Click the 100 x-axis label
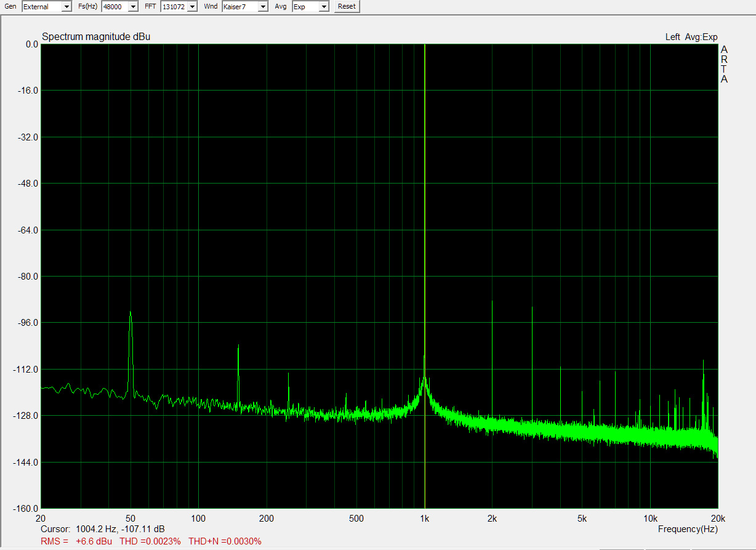The image size is (756, 550). pos(198,519)
